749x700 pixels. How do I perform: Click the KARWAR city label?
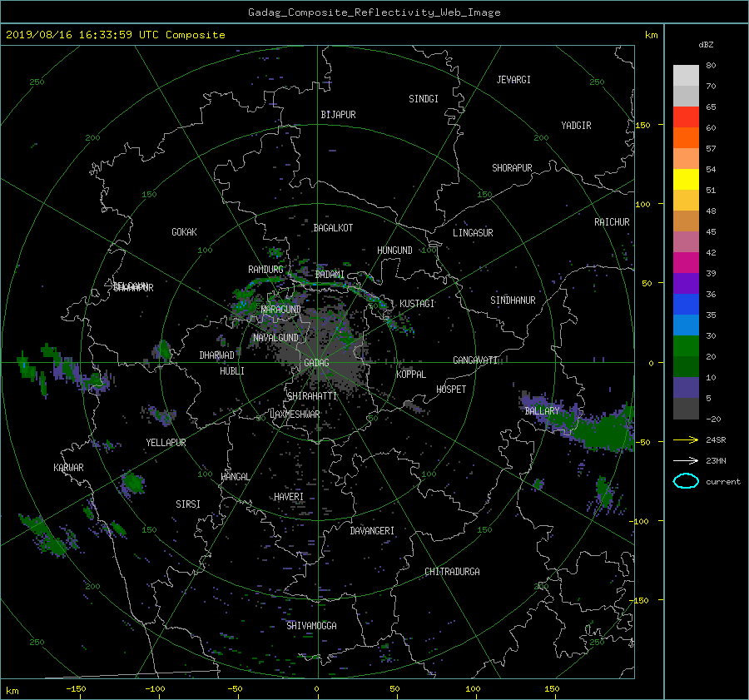pyautogui.click(x=68, y=467)
